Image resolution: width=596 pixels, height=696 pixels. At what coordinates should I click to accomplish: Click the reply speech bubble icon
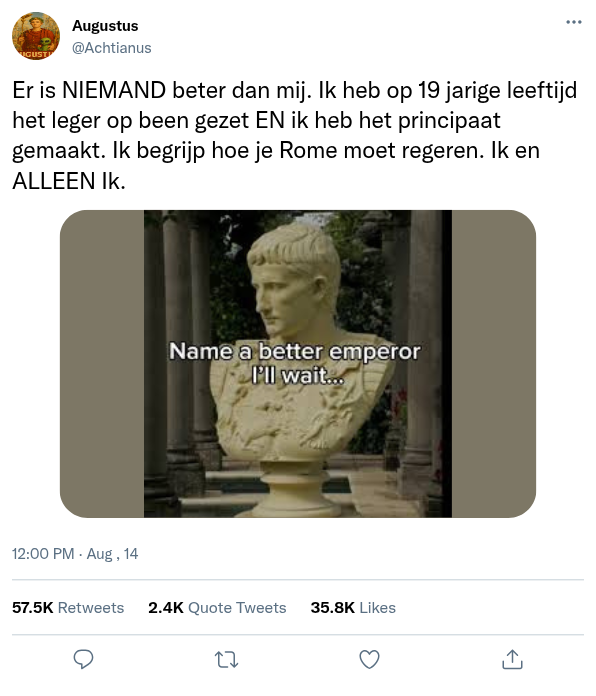83,659
